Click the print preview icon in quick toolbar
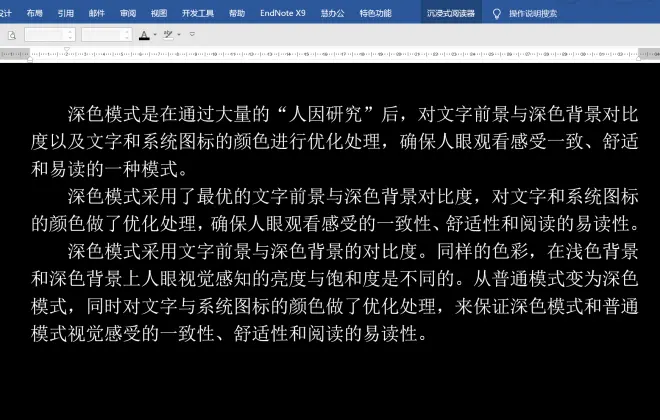660x420 pixels. click(x=12, y=35)
